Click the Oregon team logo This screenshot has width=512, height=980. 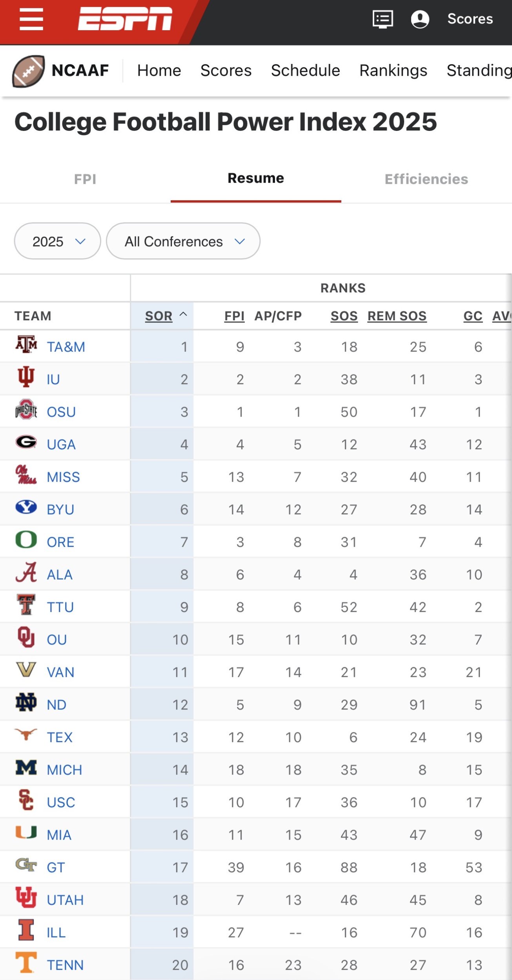(26, 540)
